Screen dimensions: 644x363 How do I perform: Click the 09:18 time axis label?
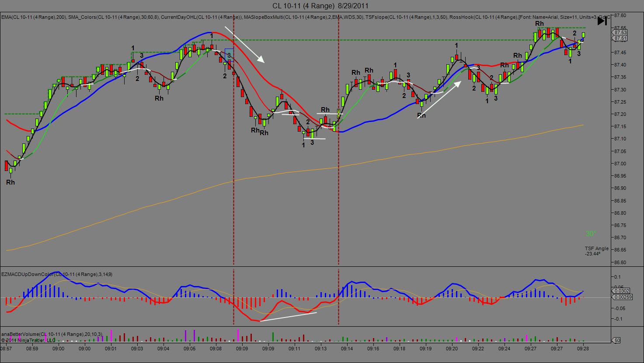pyautogui.click(x=399, y=349)
